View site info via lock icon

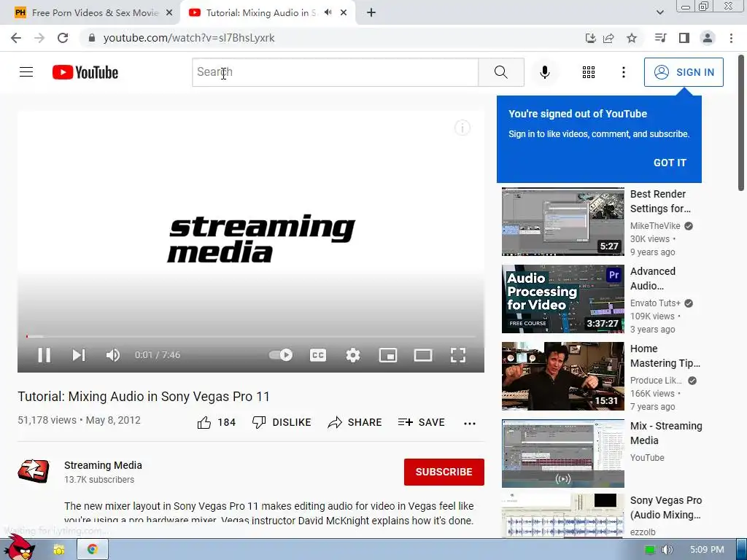[92, 38]
